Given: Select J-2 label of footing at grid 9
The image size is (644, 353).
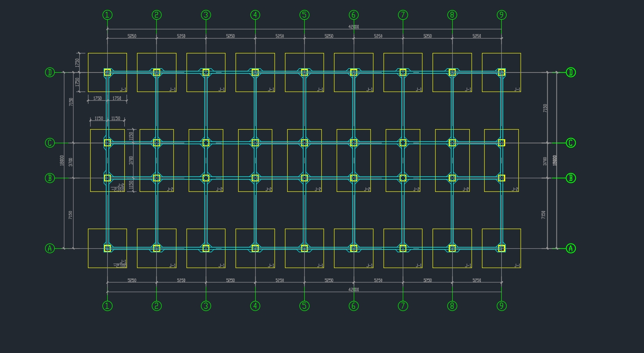Looking at the screenshot, I should pos(515,189).
